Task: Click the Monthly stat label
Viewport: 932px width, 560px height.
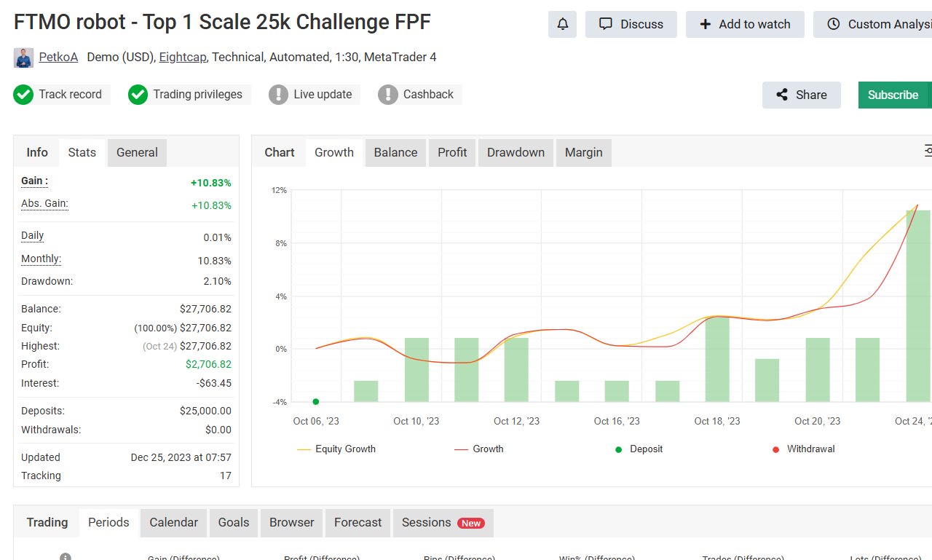Action: pyautogui.click(x=41, y=259)
